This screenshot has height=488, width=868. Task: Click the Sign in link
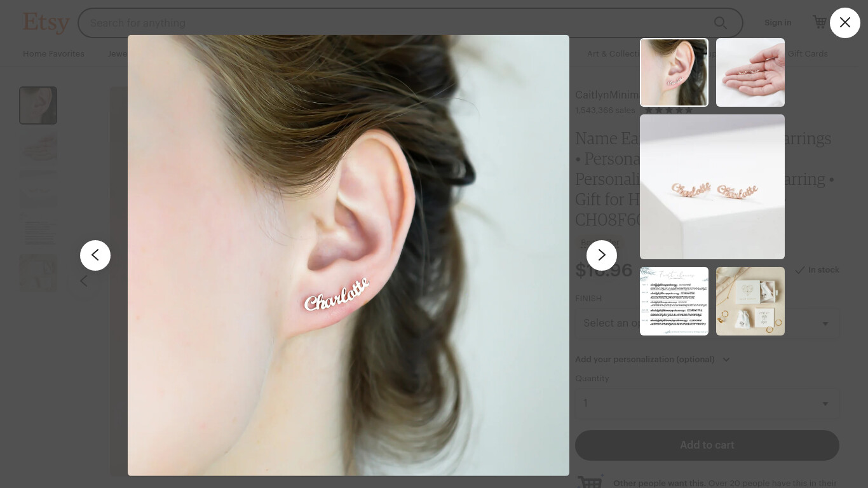tap(778, 22)
